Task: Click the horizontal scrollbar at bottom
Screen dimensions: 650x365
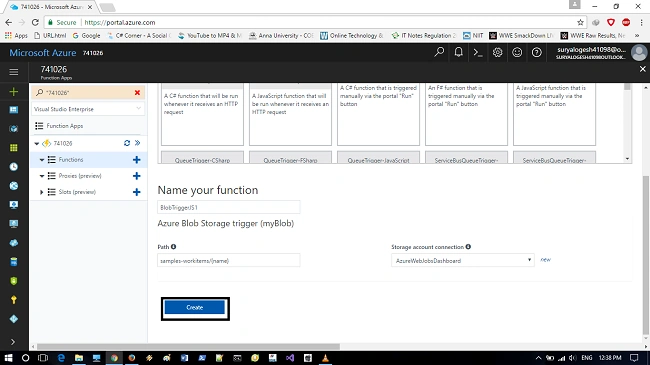Action: (188, 347)
